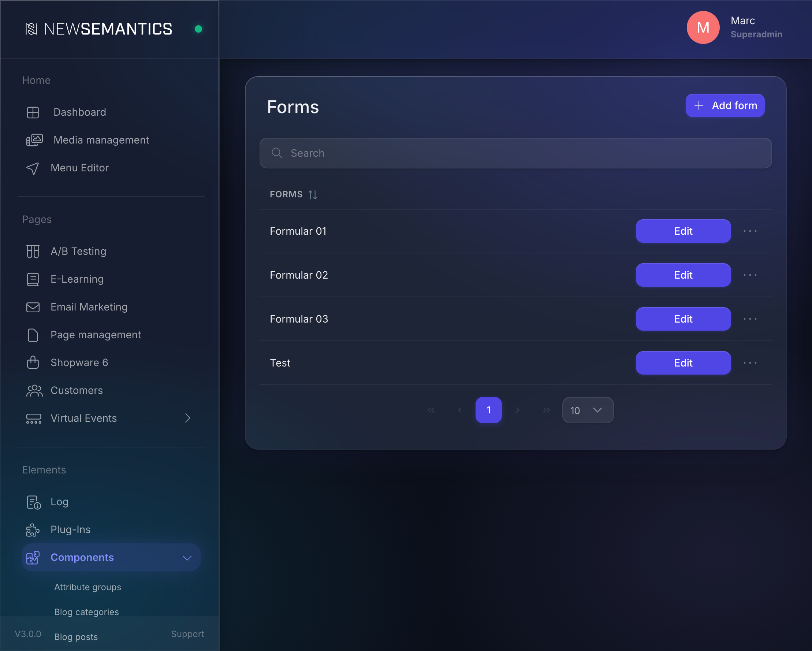
Task: Click the Virtual Events icon
Action: [34, 418]
